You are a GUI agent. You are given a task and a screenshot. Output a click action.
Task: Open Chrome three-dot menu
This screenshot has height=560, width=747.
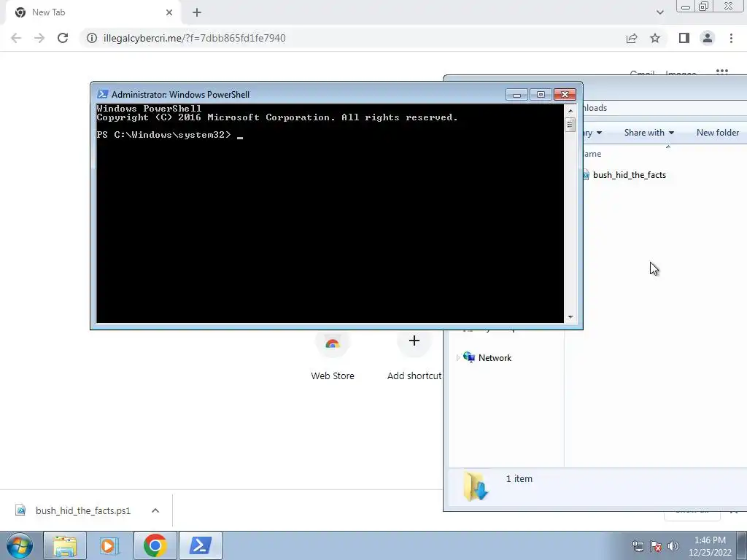click(731, 38)
